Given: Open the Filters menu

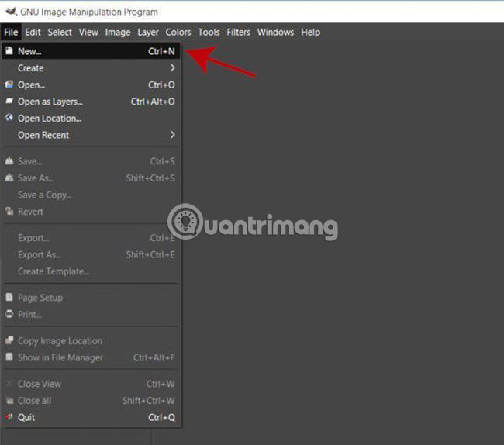Looking at the screenshot, I should [238, 32].
